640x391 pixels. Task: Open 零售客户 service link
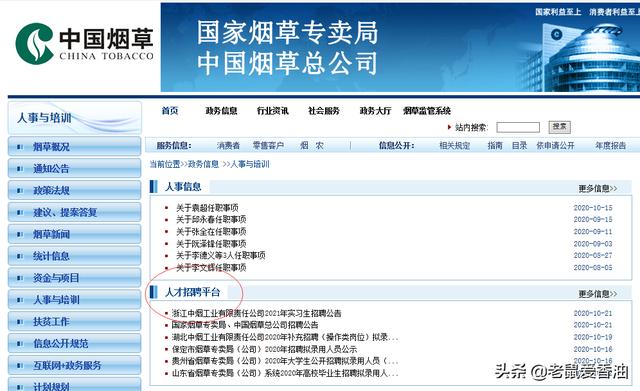coord(268,145)
